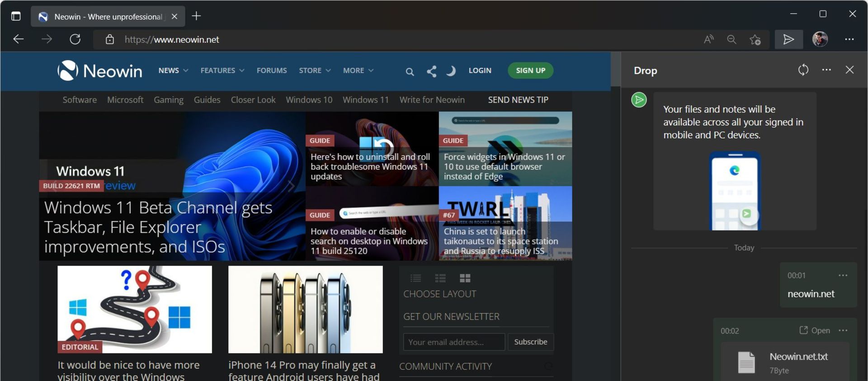Expand the News dropdown menu
This screenshot has height=381, width=868.
point(173,71)
